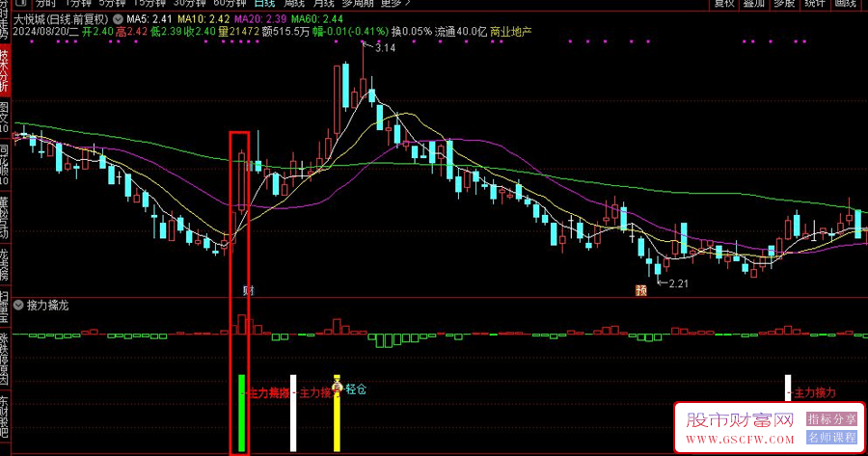This screenshot has height=456, width=868.
Task: Click the 3.14 high price marker
Action: tap(385, 48)
